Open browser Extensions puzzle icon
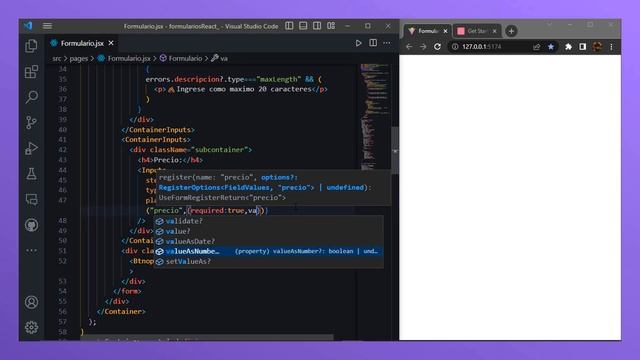Viewport: 640px width, 360px height. pos(568,47)
